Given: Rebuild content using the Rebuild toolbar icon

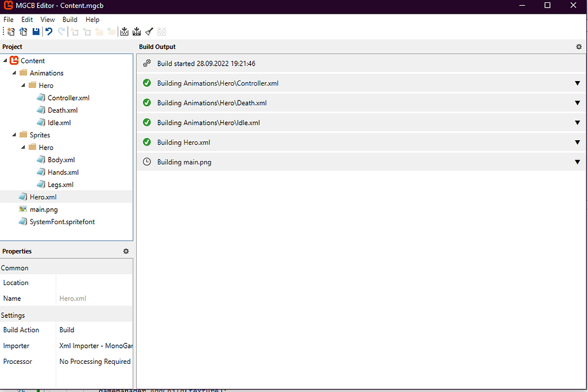Looking at the screenshot, I should [137, 32].
